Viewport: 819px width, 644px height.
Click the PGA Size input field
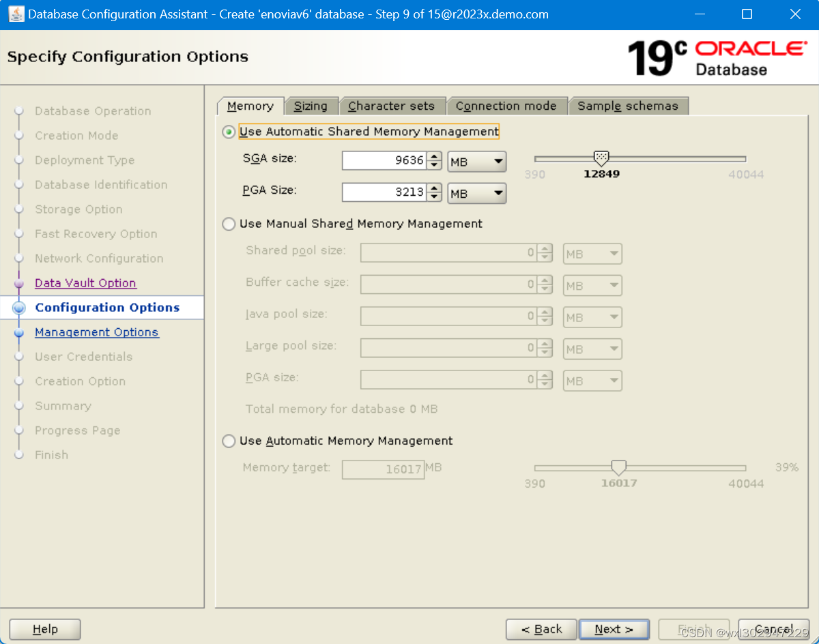click(384, 192)
